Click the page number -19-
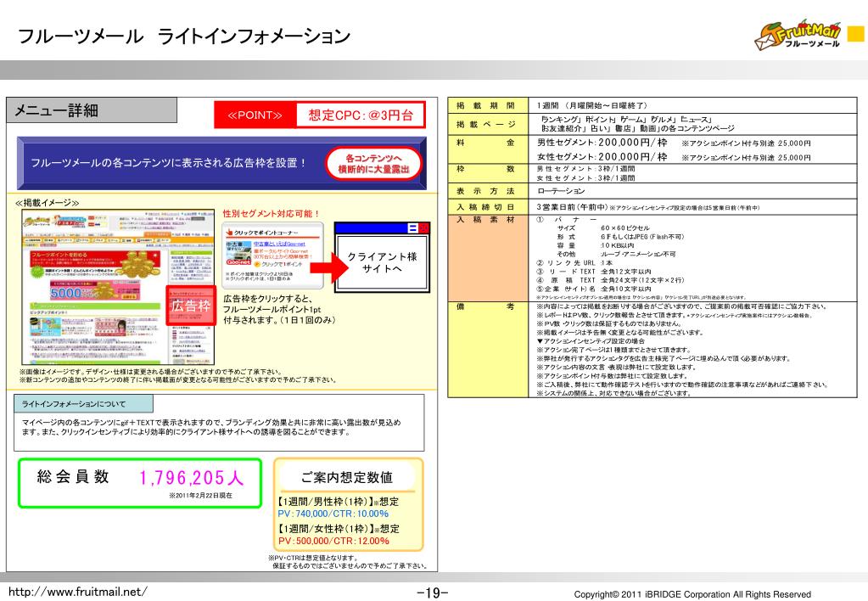 click(433, 593)
